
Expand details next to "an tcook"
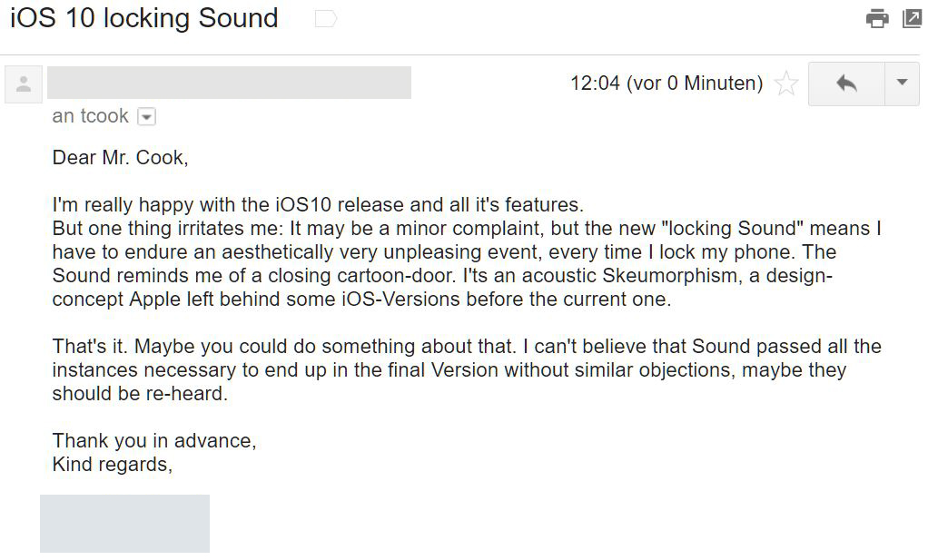pos(146,117)
